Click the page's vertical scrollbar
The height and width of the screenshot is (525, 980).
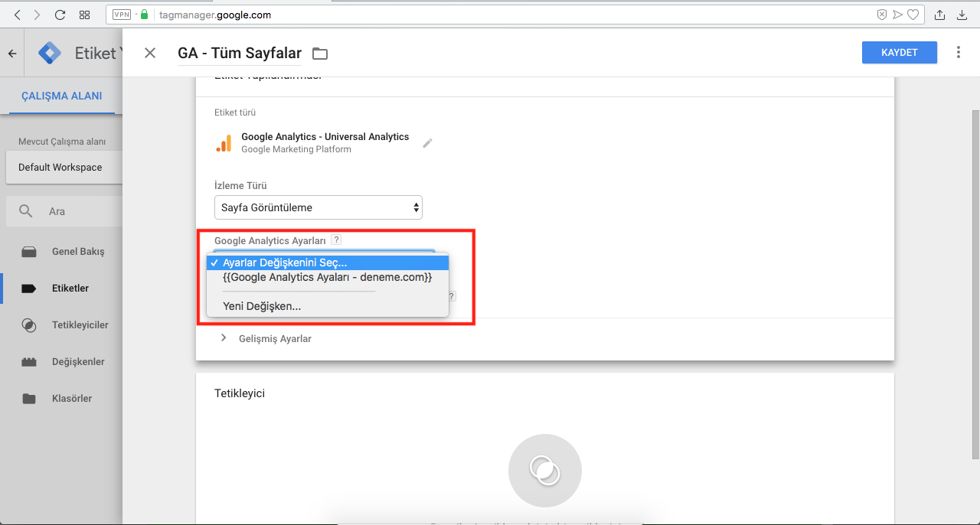click(975, 283)
